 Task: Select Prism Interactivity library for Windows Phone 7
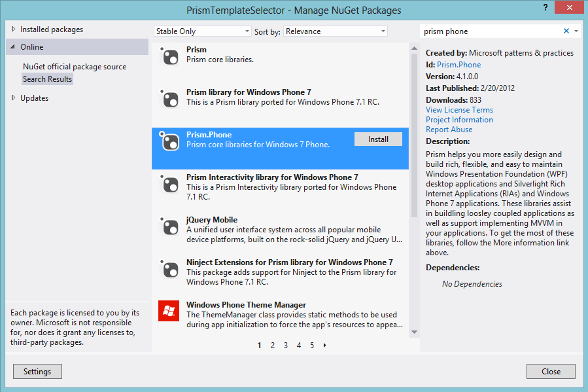click(280, 191)
